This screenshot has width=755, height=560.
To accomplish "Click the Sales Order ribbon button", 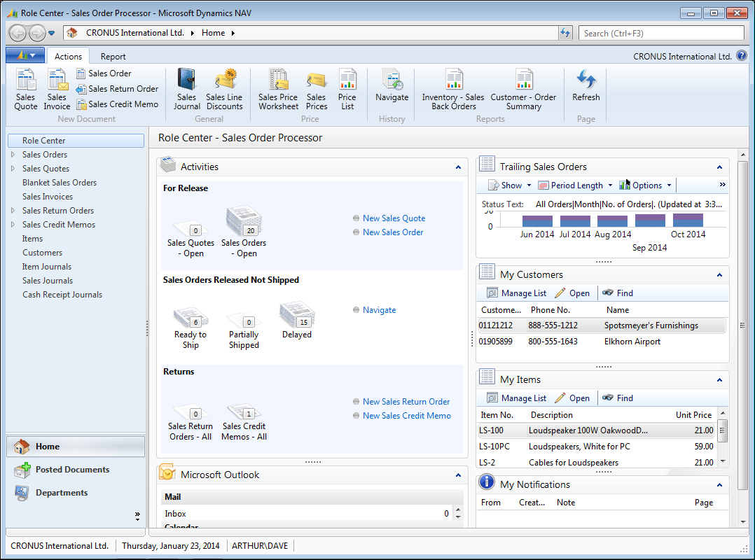I will tap(104, 73).
